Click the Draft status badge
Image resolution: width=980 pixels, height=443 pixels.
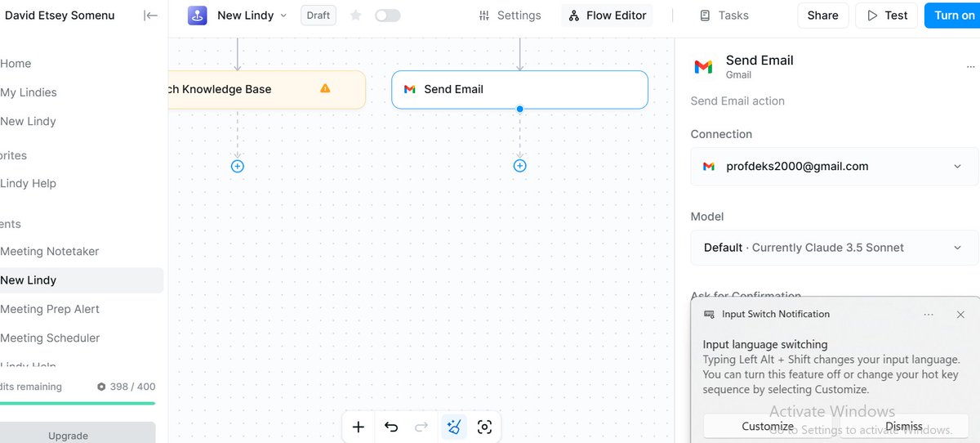(x=318, y=16)
